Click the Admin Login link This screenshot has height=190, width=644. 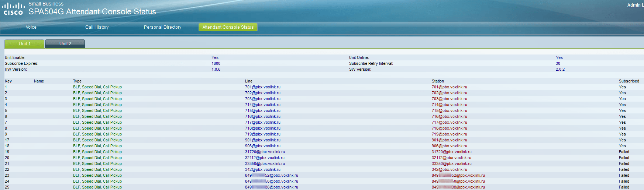click(x=636, y=5)
